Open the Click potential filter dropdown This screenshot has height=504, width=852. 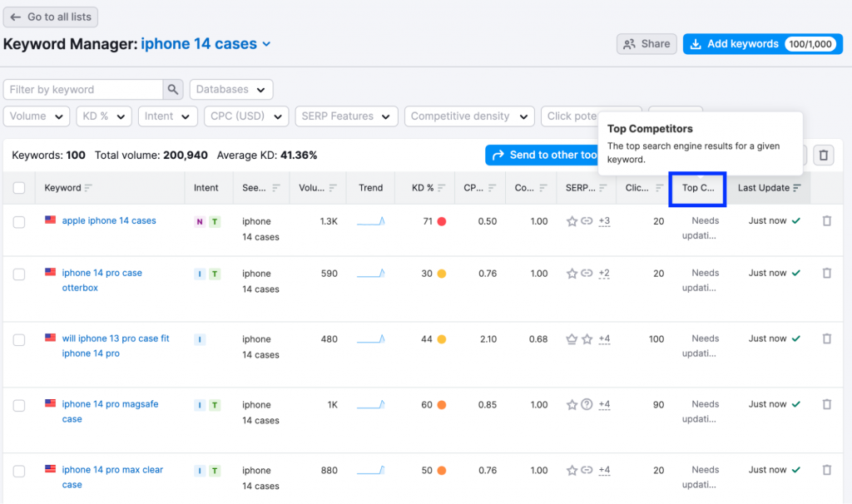click(570, 116)
